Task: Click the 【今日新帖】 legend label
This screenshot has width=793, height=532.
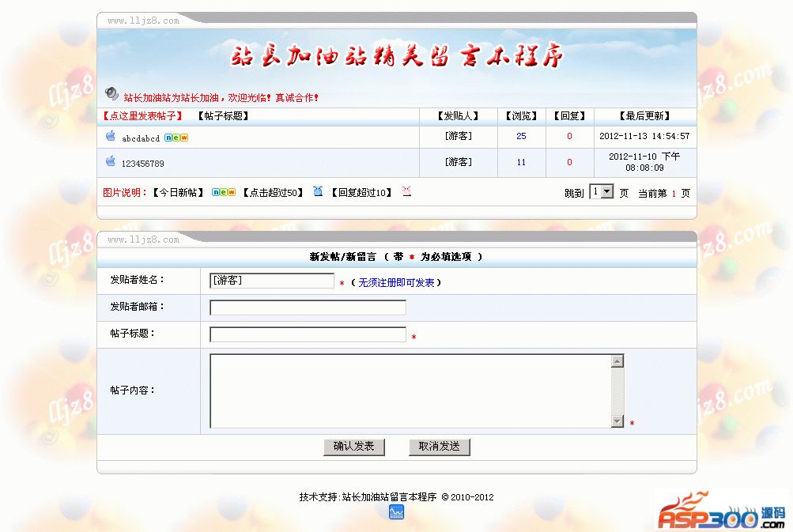Action: (179, 193)
